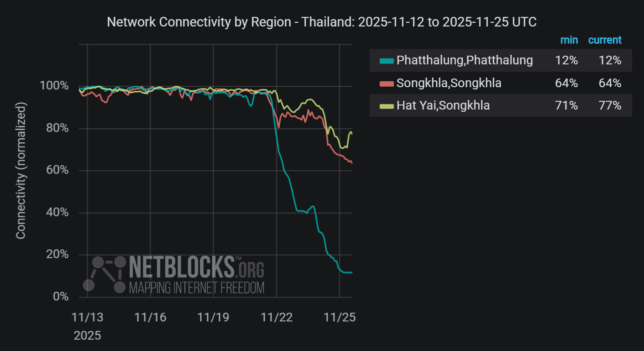
Task: Click the 11/19 date on x-axis
Action: [213, 318]
